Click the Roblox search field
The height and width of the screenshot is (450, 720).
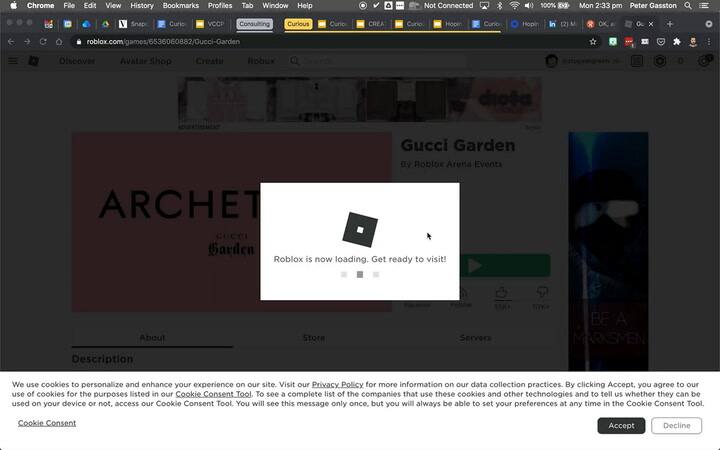click(x=377, y=61)
